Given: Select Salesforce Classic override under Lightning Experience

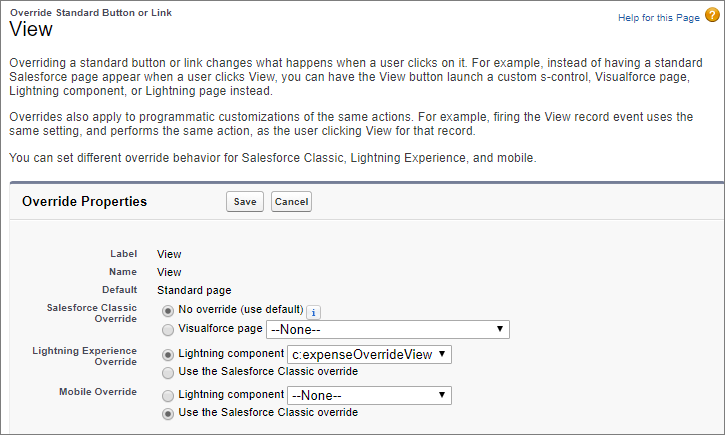Looking at the screenshot, I should pos(167,372).
